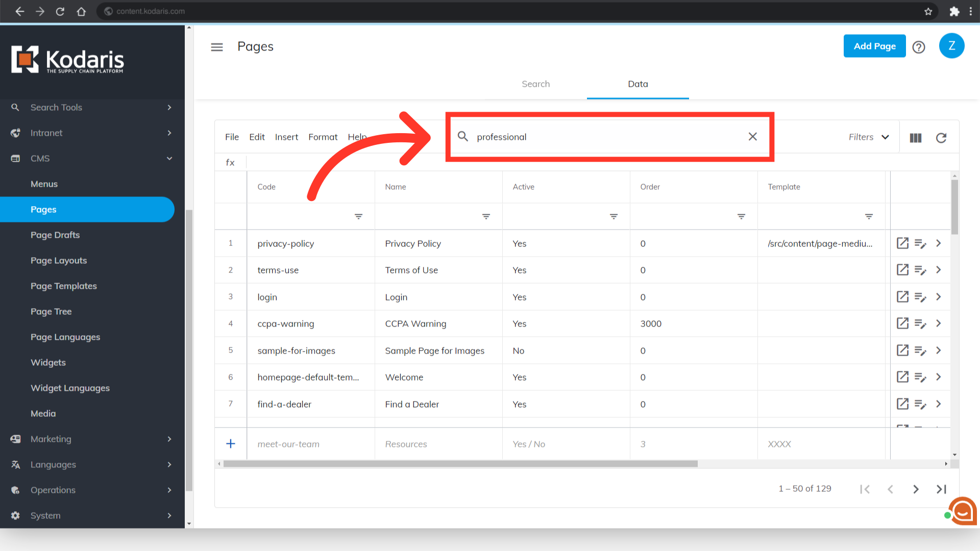Viewport: 980px width, 551px height.
Task: Open the Insert menu
Action: pyautogui.click(x=286, y=137)
